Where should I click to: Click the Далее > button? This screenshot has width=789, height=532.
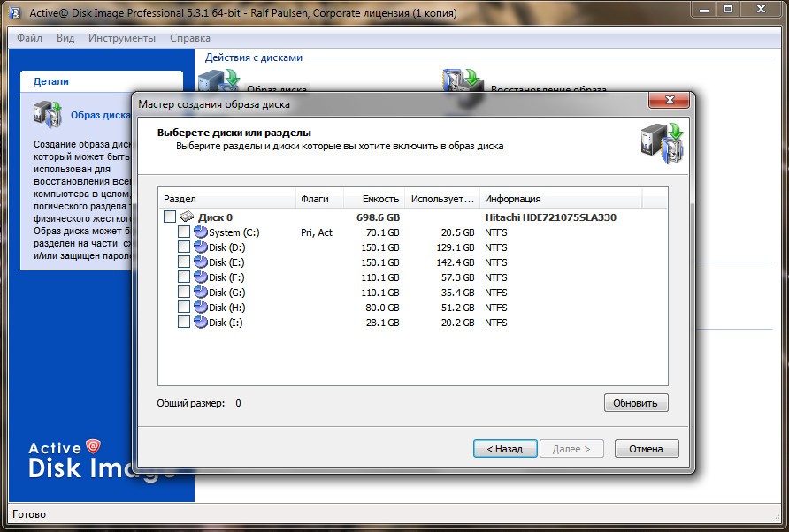click(x=571, y=449)
